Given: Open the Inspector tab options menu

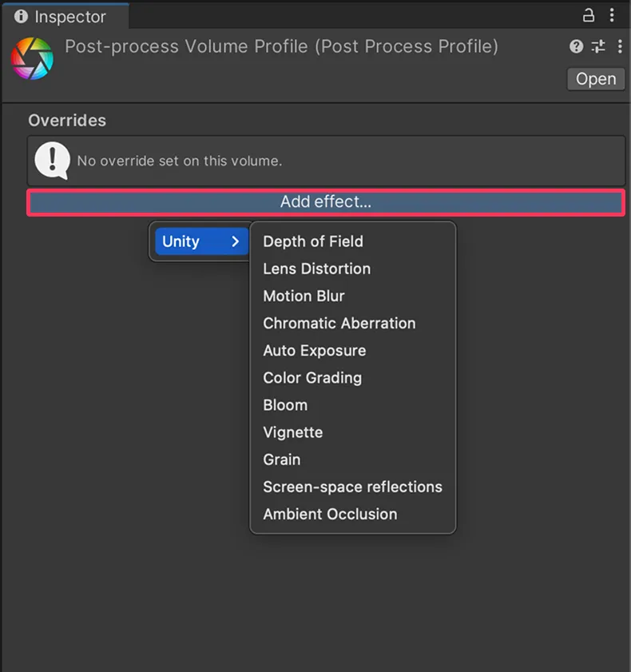Looking at the screenshot, I should coord(612,15).
